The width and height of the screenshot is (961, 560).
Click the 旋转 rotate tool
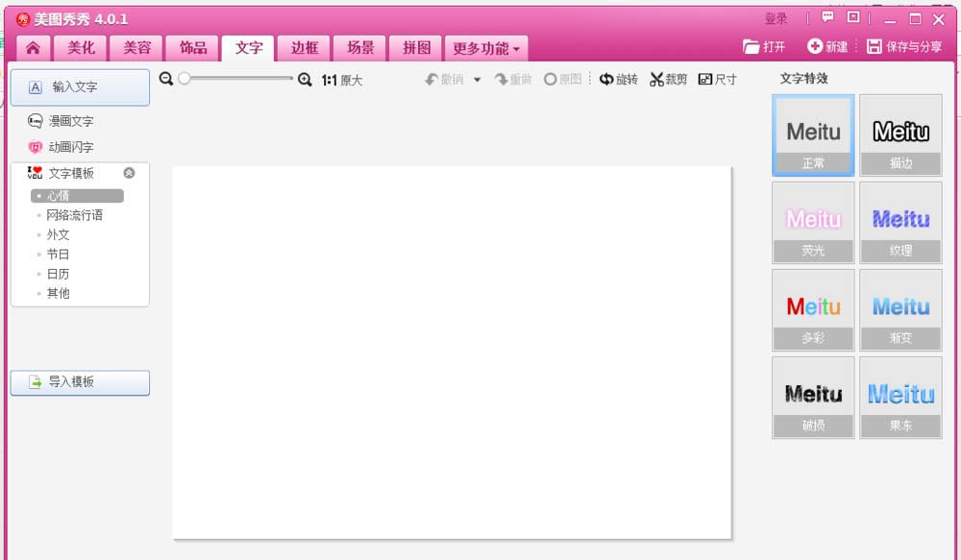pyautogui.click(x=618, y=79)
